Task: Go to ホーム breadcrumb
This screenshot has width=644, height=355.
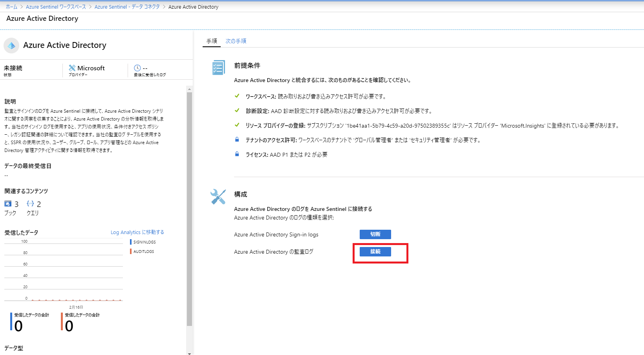Action: tap(11, 7)
